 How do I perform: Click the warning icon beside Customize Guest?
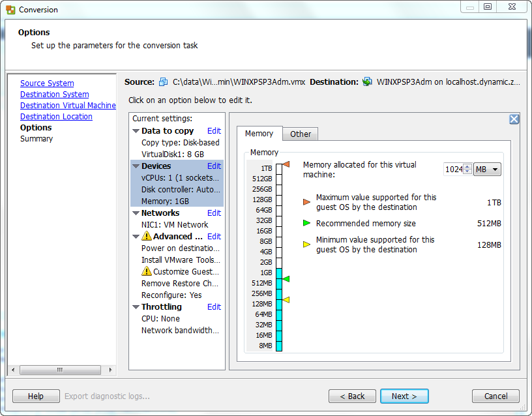[146, 271]
